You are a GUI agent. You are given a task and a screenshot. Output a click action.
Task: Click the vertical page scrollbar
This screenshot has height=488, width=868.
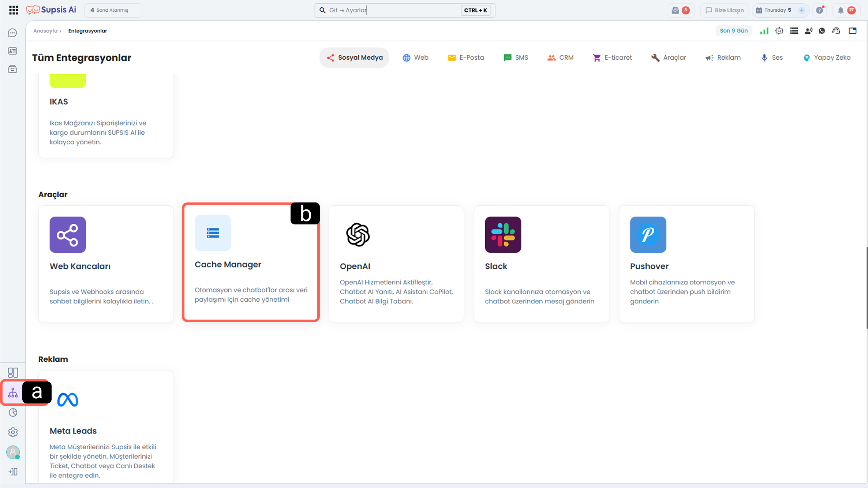(867, 288)
